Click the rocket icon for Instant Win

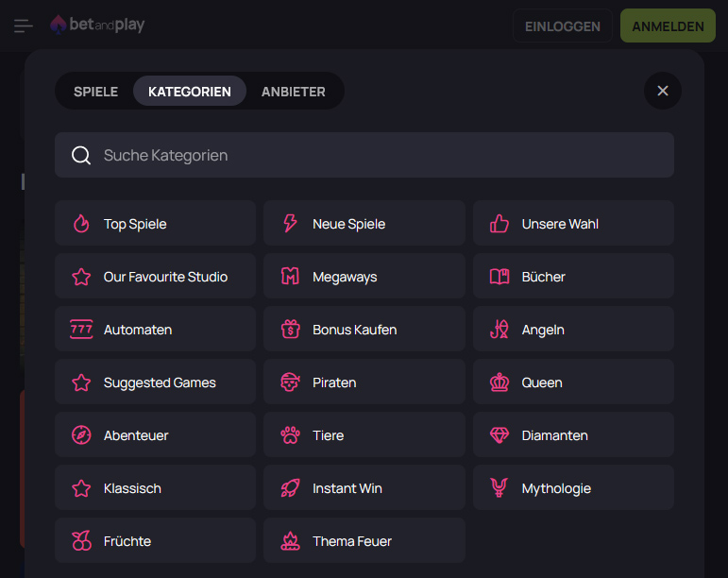[x=290, y=488]
